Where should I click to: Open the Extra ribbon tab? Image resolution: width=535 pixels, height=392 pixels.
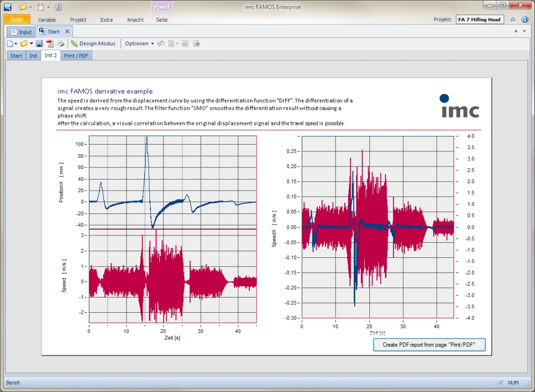[x=107, y=20]
